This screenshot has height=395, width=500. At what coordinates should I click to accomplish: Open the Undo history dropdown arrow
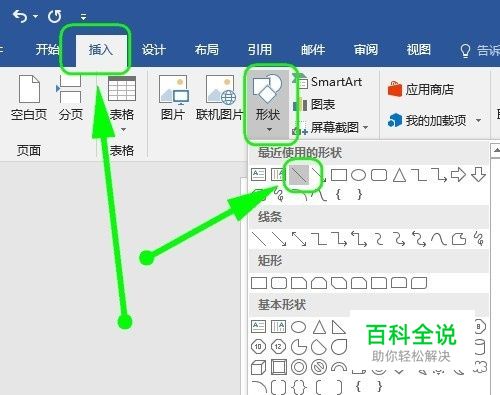point(36,16)
